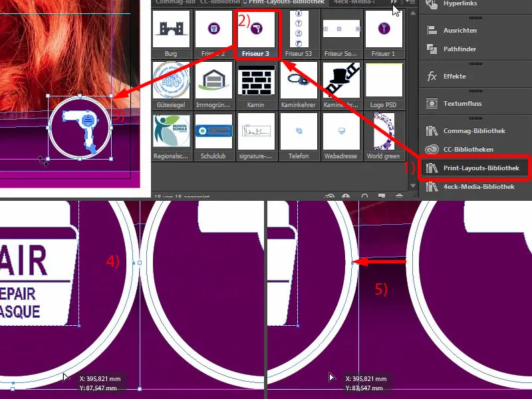The height and width of the screenshot is (399, 532).
Task: Select the Gütesiegel library item
Action: (171, 85)
